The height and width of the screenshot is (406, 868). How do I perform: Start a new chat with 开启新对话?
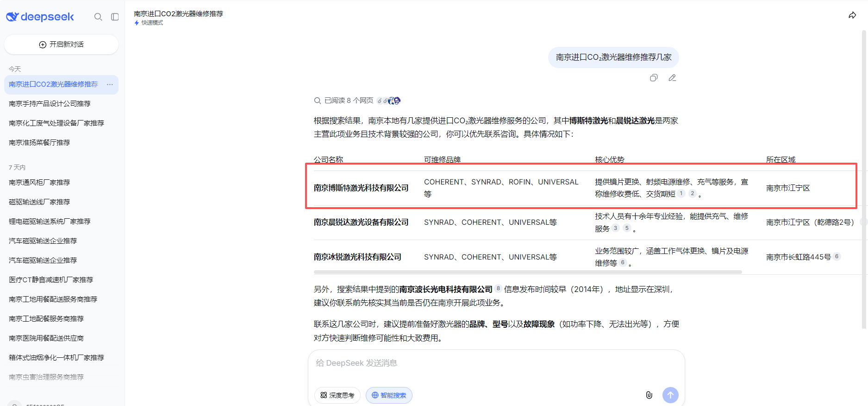click(x=62, y=44)
